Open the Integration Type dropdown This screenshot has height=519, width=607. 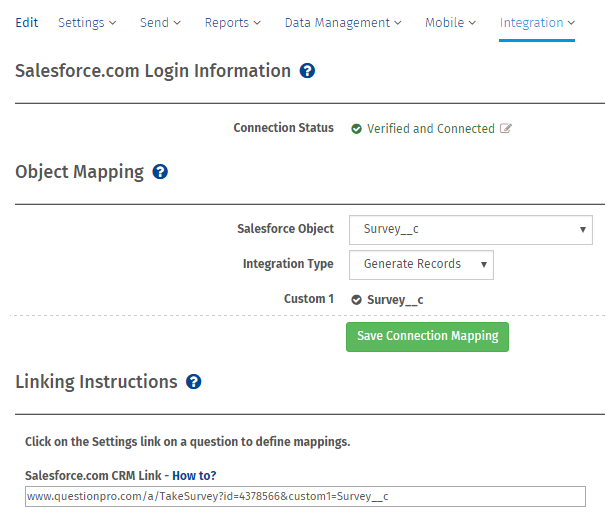421,265
